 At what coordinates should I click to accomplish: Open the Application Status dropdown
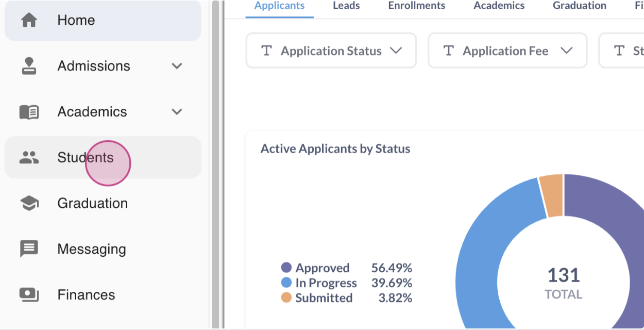[331, 51]
